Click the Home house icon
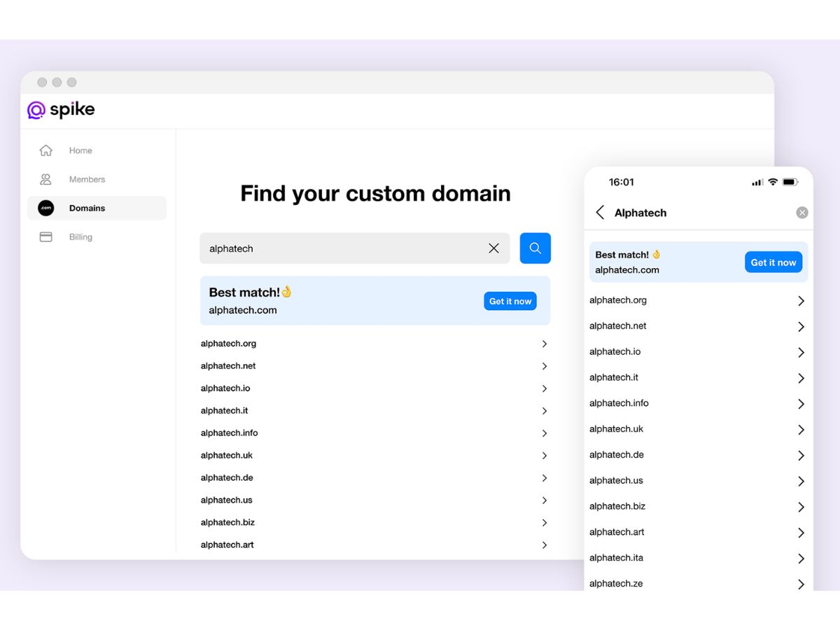This screenshot has height=630, width=840. click(x=45, y=150)
